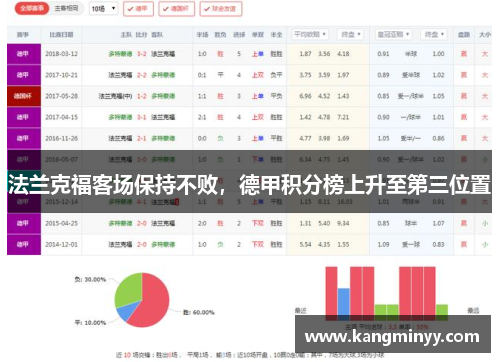This screenshot has width=500, height=362.
Task: Click the 半场 column header
Action: pyautogui.click(x=202, y=35)
